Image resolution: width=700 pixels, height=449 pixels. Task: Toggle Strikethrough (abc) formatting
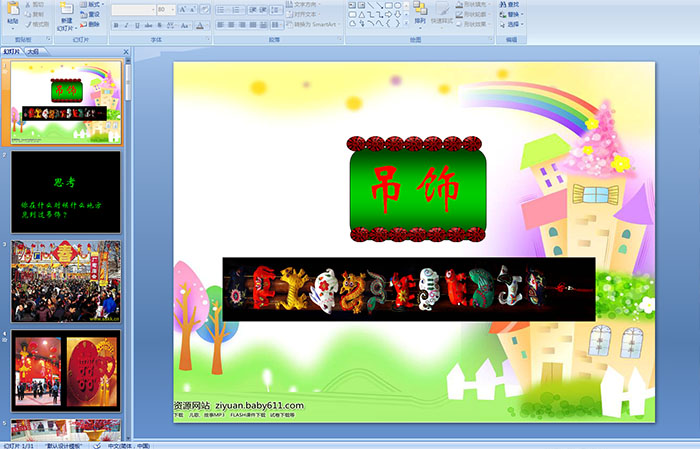coord(148,25)
